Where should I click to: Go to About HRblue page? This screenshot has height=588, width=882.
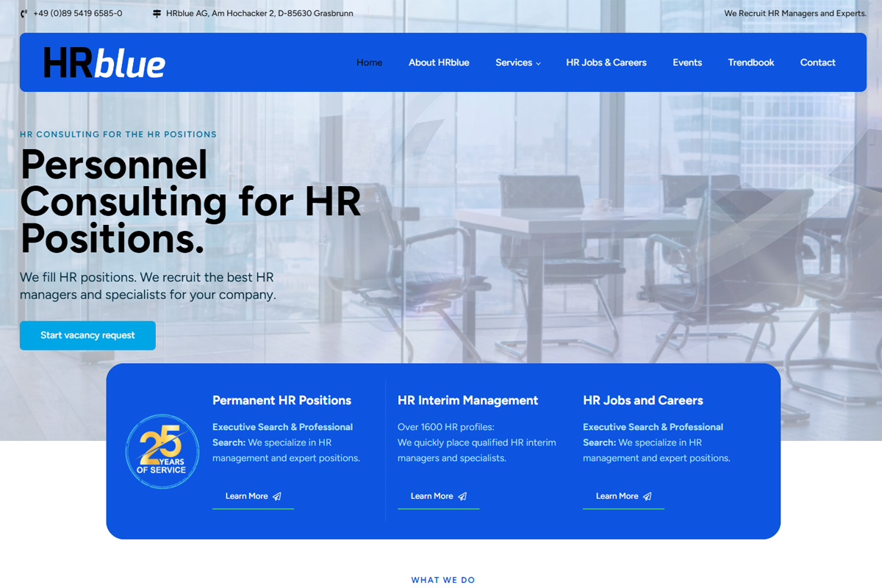click(439, 62)
